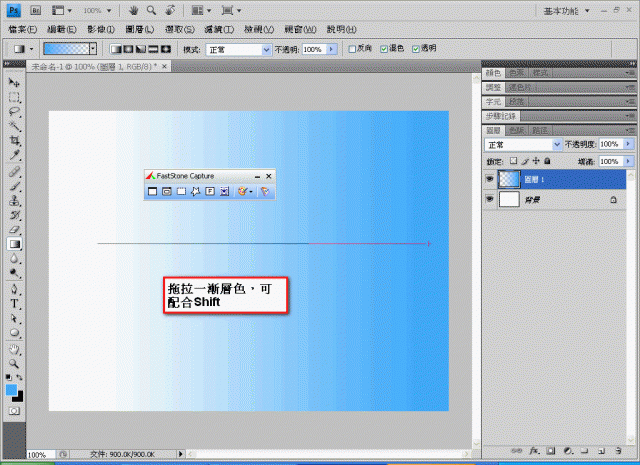Image resolution: width=640 pixels, height=465 pixels.
Task: Select the Path Selection tool
Action: (x=14, y=318)
